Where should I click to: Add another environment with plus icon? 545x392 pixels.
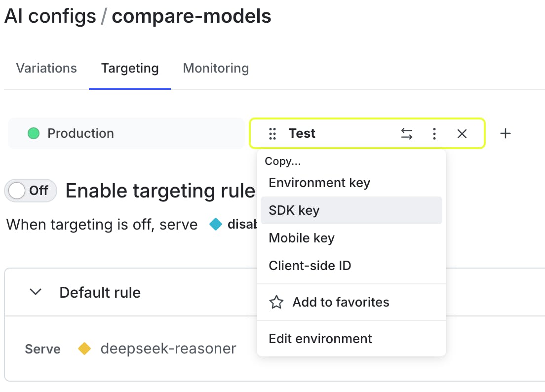click(x=505, y=134)
